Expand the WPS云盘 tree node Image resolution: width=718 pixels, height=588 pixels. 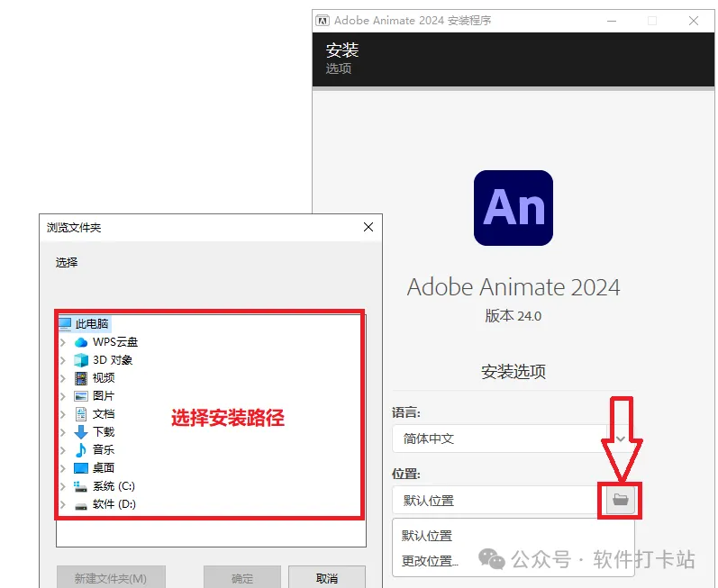[x=63, y=342]
